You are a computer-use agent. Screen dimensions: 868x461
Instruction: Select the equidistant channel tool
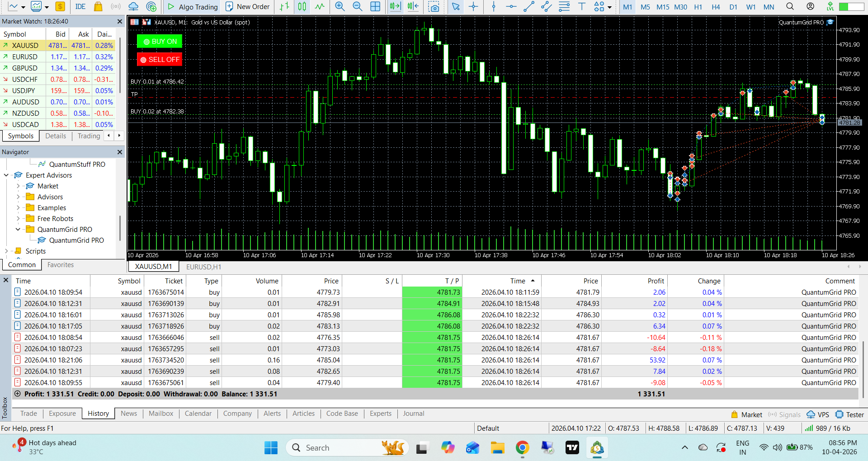coord(547,6)
